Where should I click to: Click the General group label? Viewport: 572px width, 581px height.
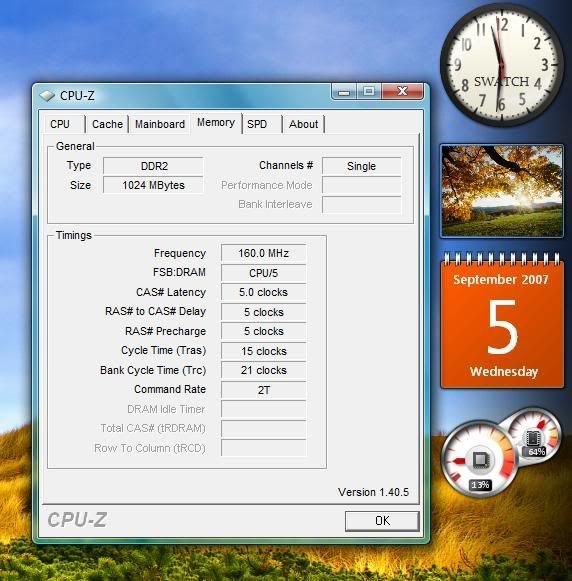75,146
